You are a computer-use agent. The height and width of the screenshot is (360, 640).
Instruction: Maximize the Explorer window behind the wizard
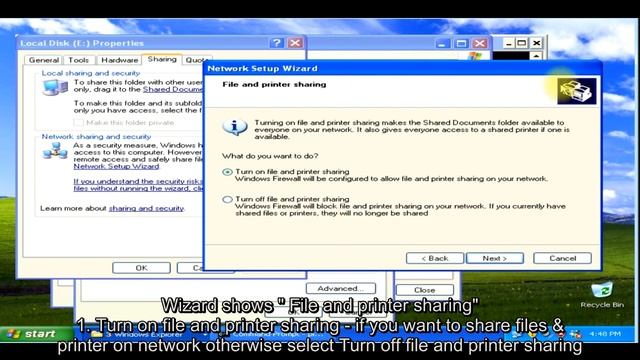[461, 43]
